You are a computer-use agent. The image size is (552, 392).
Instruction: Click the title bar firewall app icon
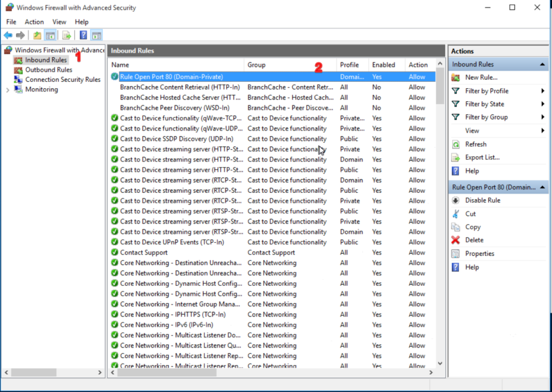(x=10, y=8)
